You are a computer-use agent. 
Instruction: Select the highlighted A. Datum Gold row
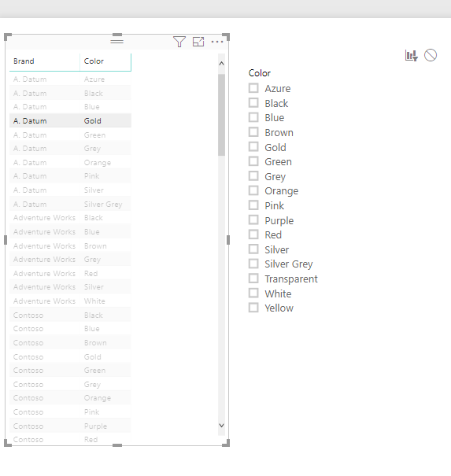(x=71, y=121)
